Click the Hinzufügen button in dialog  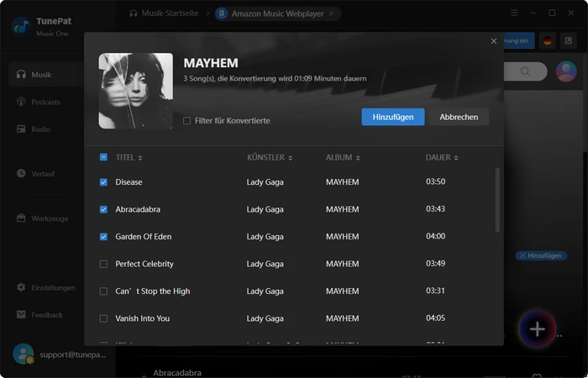[393, 117]
